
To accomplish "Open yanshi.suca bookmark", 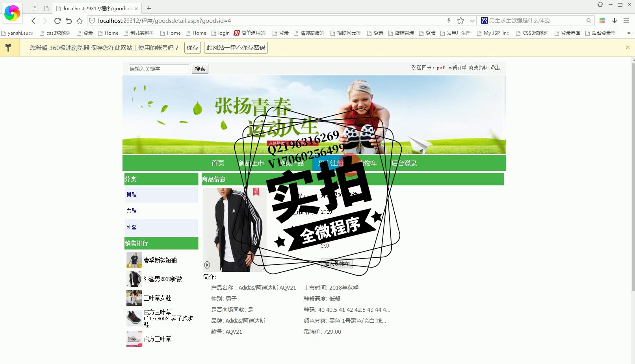I will 17,33.
